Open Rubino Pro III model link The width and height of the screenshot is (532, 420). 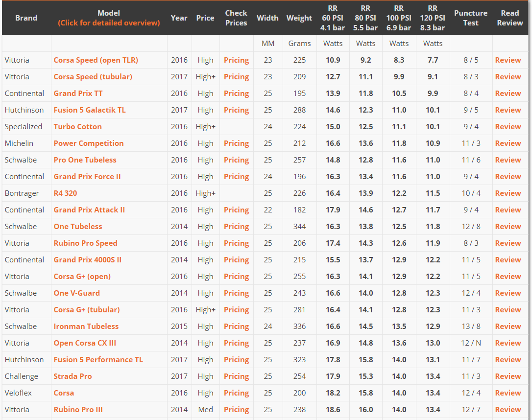tap(78, 410)
